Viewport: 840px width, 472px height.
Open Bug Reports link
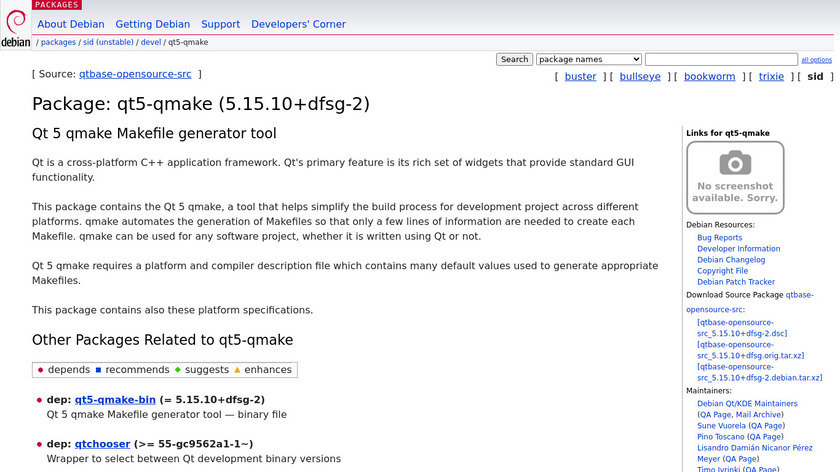(719, 238)
